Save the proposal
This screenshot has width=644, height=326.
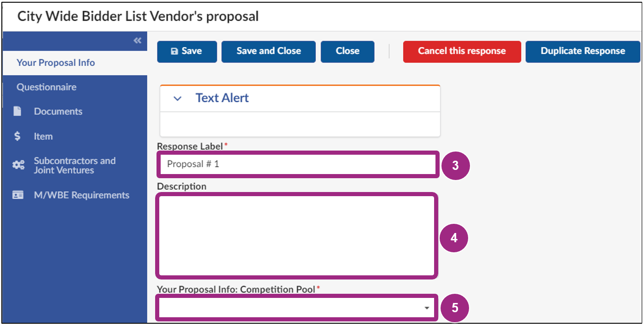[187, 52]
